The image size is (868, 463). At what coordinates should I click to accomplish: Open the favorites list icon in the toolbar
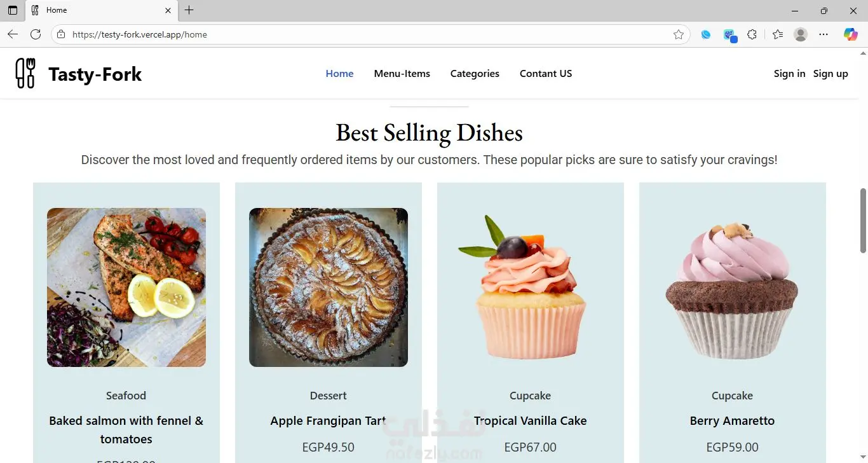(778, 34)
